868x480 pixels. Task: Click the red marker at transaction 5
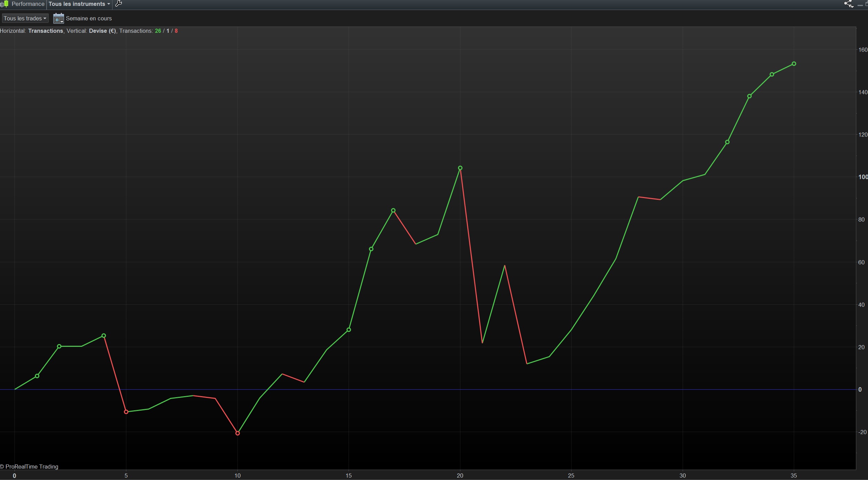(126, 412)
